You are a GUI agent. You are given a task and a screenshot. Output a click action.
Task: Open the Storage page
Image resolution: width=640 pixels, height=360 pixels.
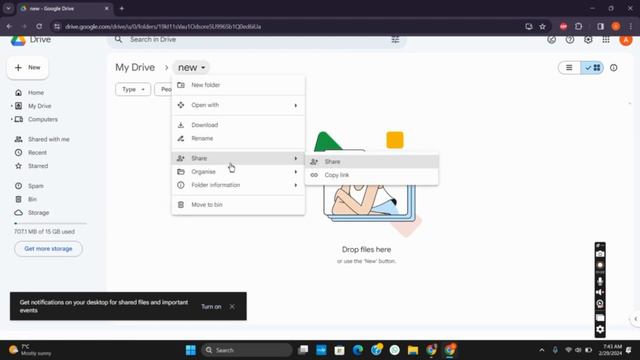pos(38,213)
